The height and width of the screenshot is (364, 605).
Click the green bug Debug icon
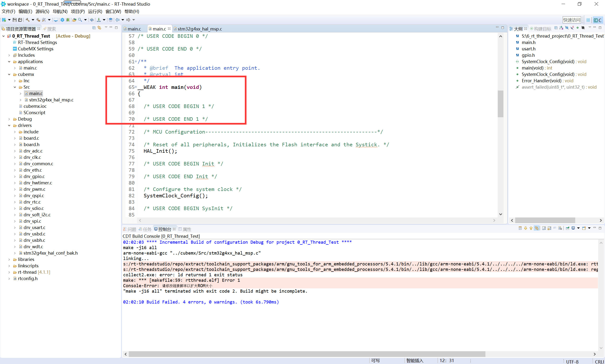(x=68, y=20)
